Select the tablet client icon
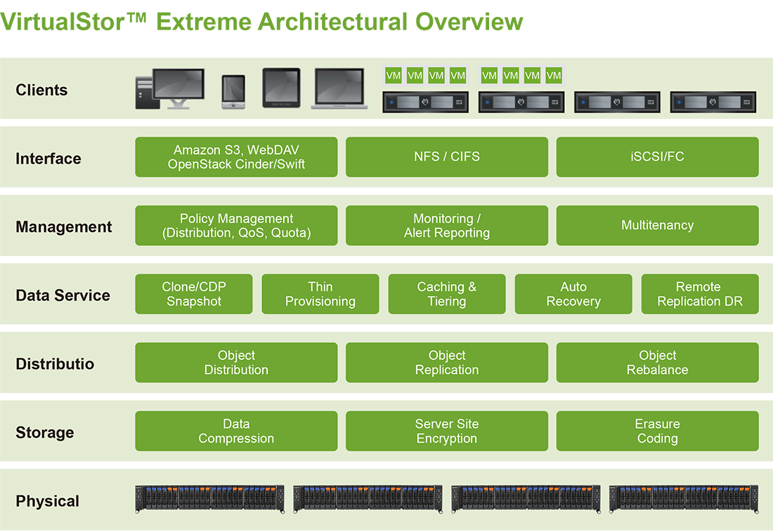Image resolution: width=773 pixels, height=532 pixels. click(281, 88)
